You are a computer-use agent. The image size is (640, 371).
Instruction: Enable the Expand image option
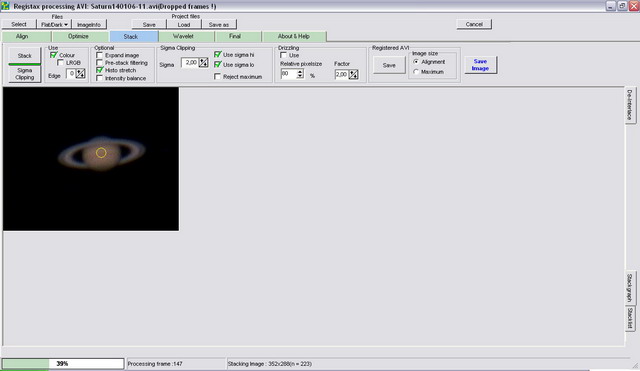click(99, 55)
